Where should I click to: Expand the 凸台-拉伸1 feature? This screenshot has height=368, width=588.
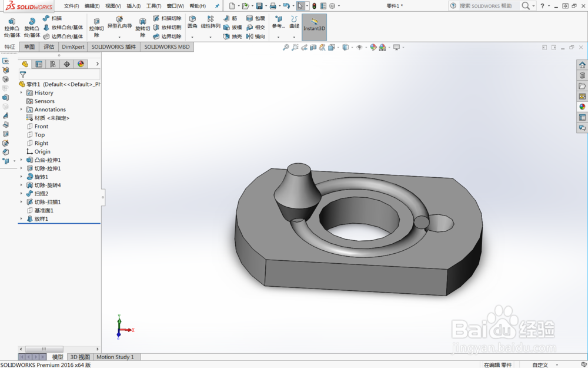point(21,160)
